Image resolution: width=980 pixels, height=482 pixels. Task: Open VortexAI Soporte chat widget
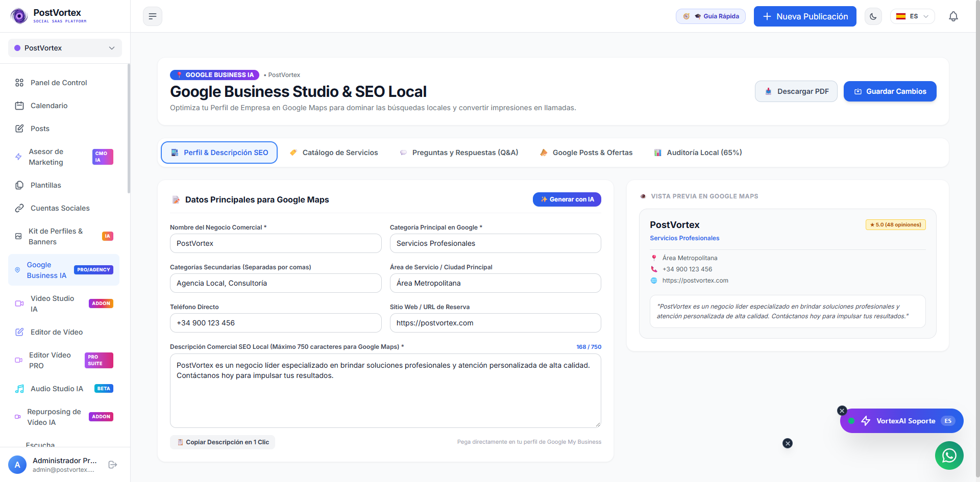coord(902,421)
